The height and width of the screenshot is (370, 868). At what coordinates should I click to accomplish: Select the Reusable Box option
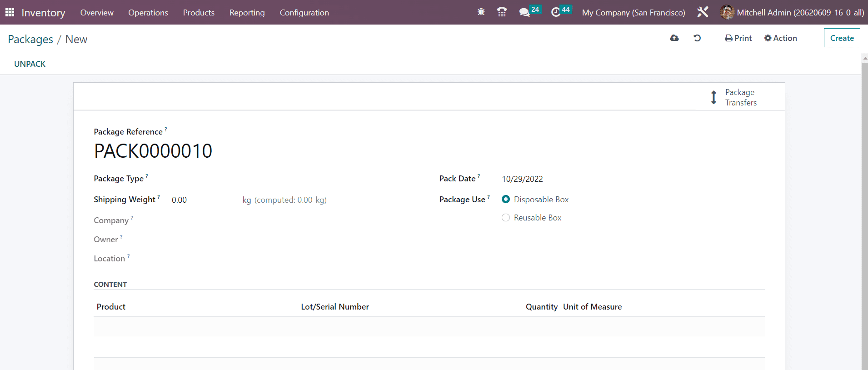(505, 218)
